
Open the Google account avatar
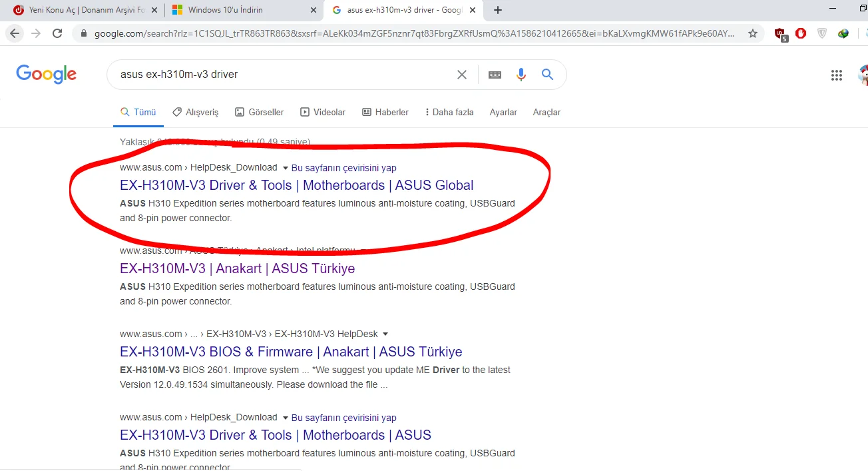[863, 75]
